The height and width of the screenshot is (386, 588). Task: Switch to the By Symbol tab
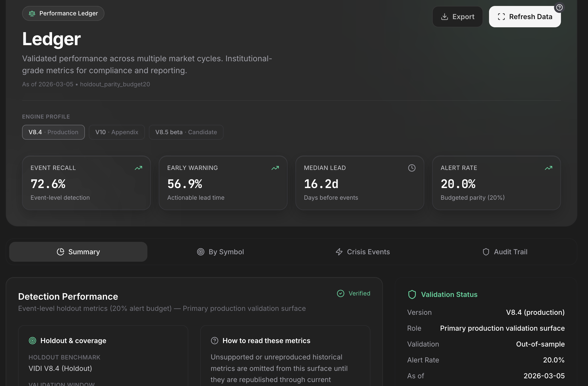(220, 252)
